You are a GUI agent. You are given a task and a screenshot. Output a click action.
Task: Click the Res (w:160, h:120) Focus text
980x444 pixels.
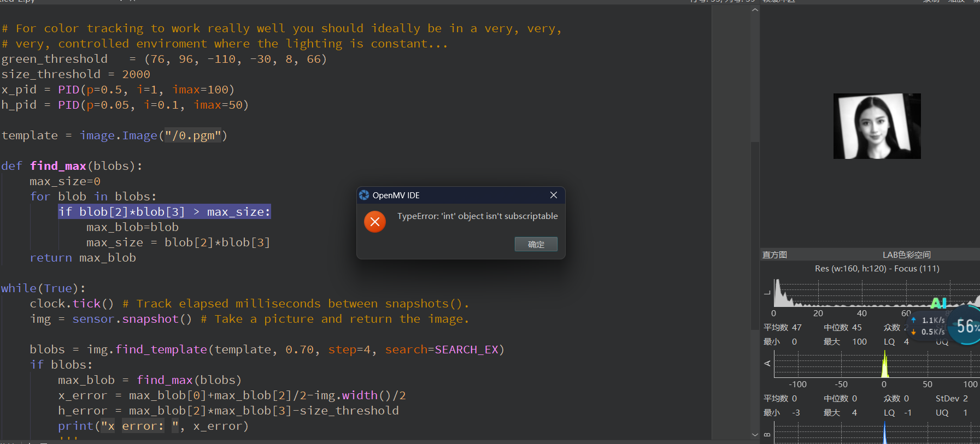tap(877, 269)
